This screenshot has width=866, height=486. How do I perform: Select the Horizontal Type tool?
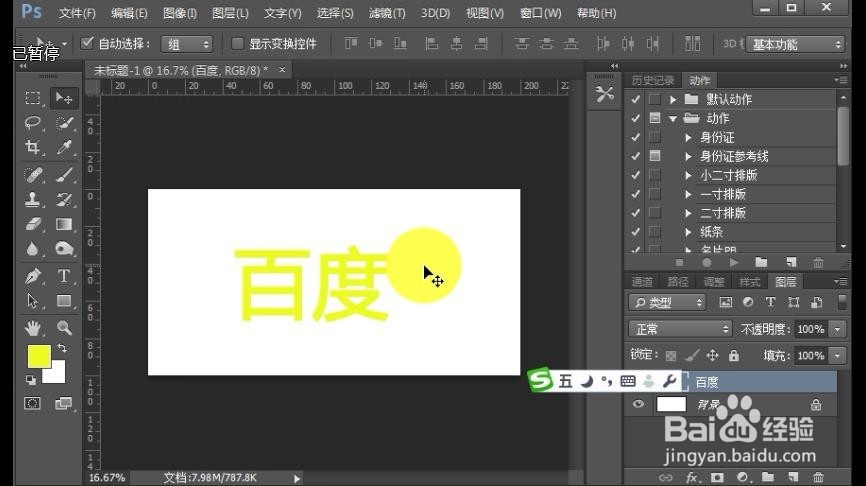click(64, 276)
